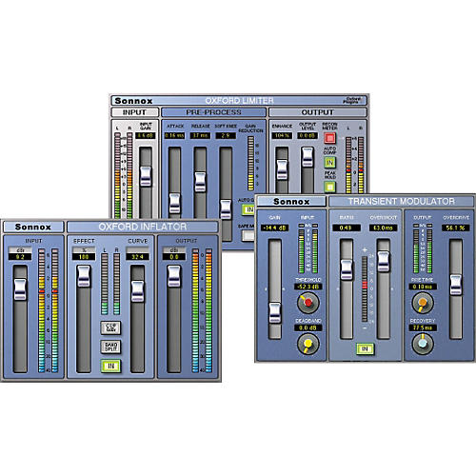Click the Sonnox logo in Oxford Limiter

(133, 101)
